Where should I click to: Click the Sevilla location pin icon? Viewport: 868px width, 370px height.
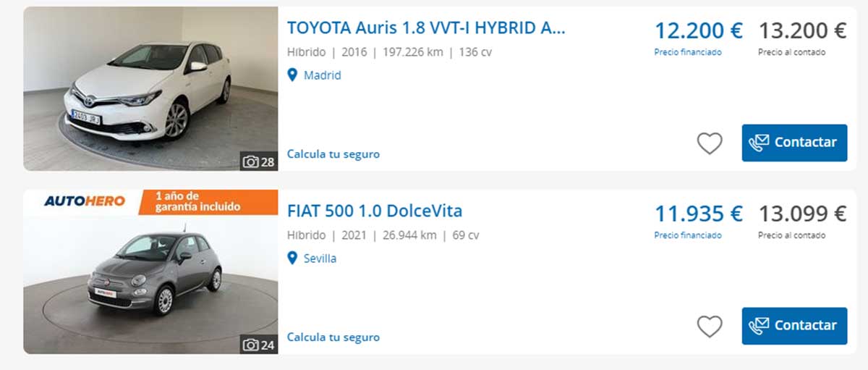(292, 258)
